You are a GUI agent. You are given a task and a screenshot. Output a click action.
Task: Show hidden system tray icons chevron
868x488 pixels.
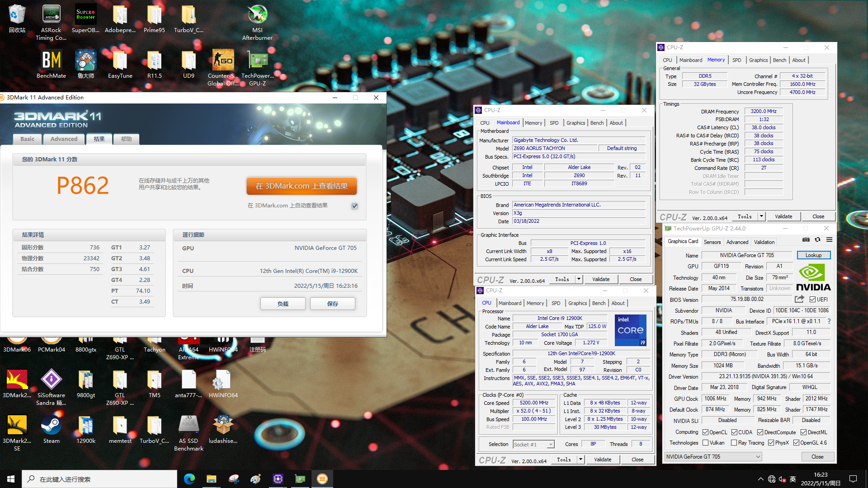(x=761, y=479)
